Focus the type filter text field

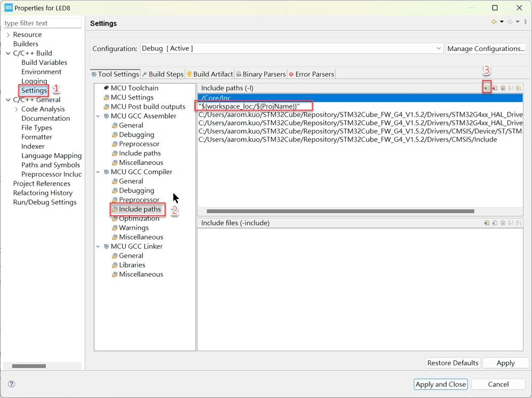(x=42, y=23)
